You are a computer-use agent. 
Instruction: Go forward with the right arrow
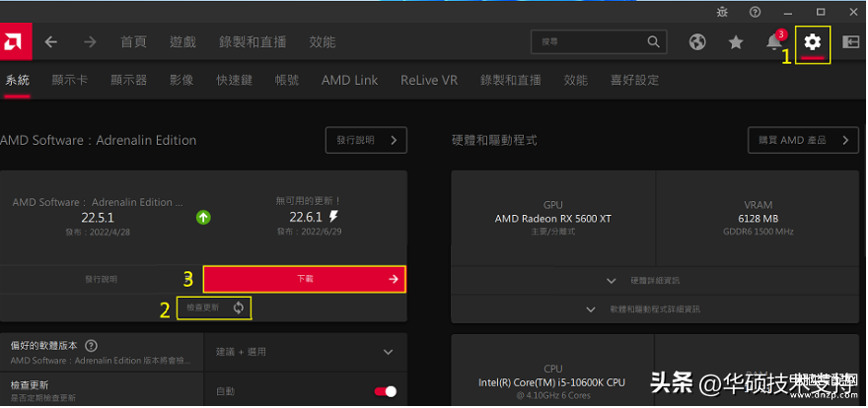click(x=90, y=42)
